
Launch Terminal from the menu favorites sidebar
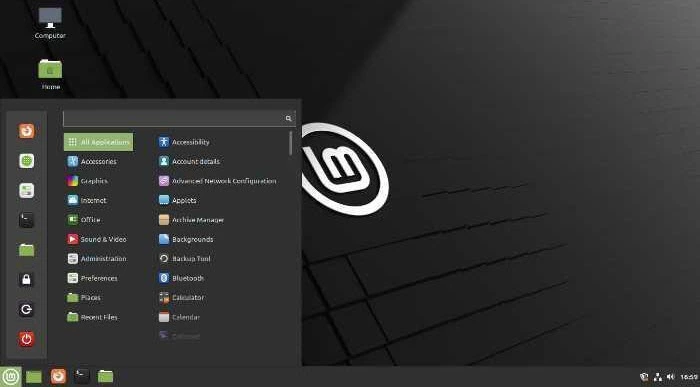[x=26, y=220]
